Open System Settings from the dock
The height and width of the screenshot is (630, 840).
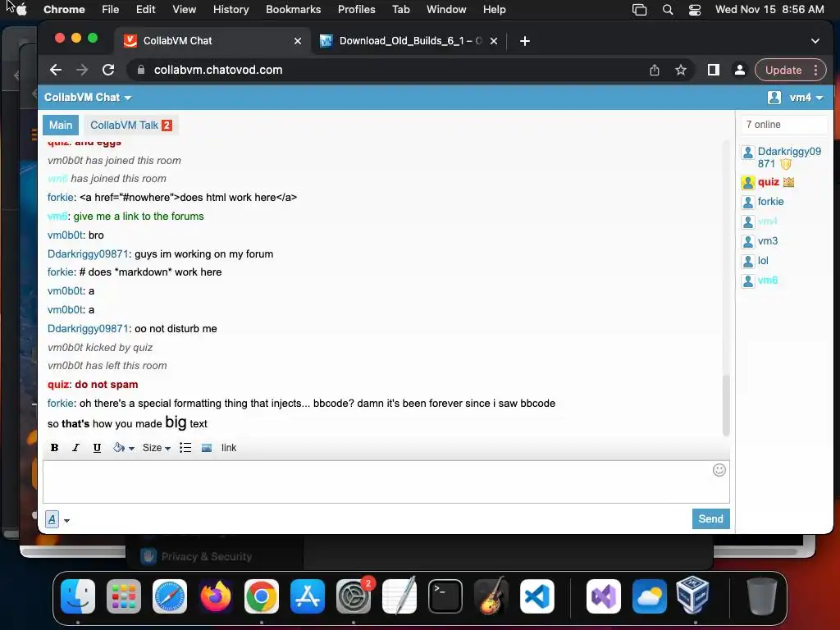click(354, 596)
